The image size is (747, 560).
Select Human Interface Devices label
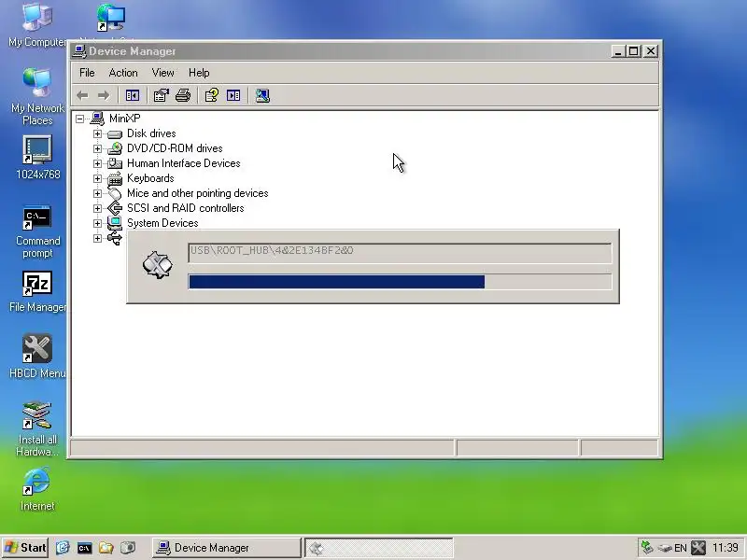(x=183, y=164)
